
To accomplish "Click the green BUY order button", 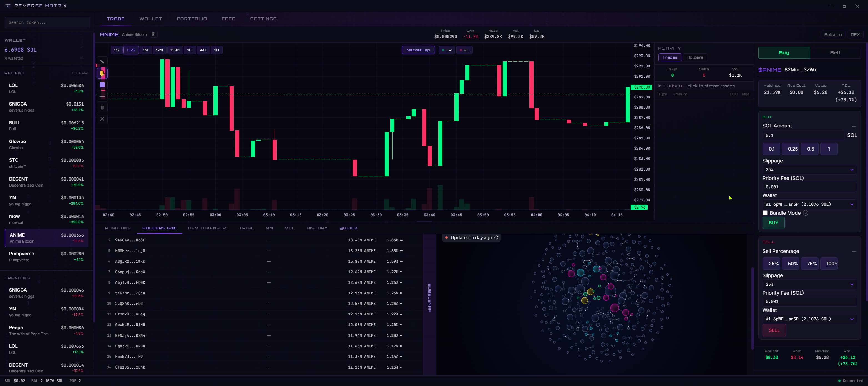I will (x=773, y=223).
